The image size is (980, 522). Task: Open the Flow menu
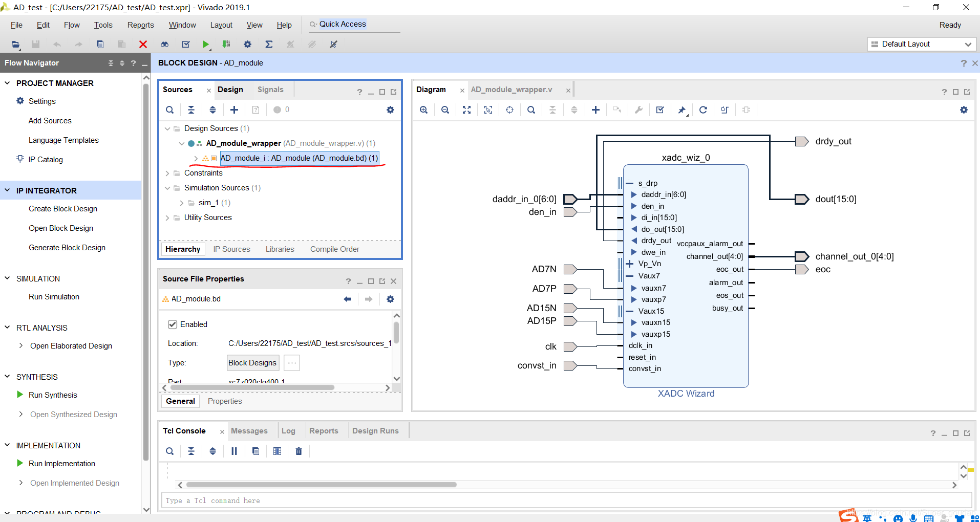pyautogui.click(x=72, y=25)
